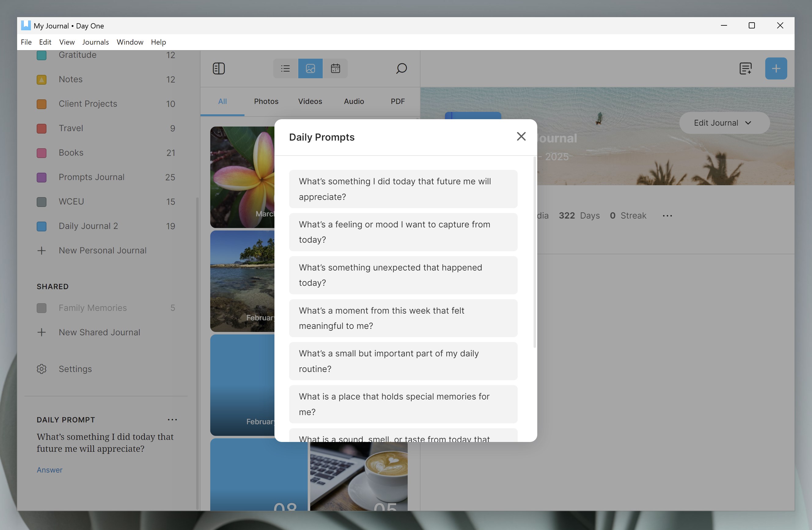Open the journal stats ellipsis menu
Viewport: 812px width, 530px height.
pyautogui.click(x=667, y=215)
